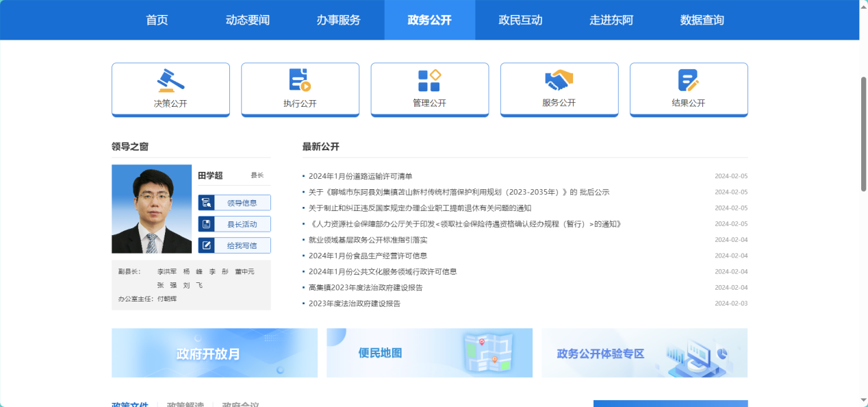Open the 便民地图 banner

tap(429, 353)
